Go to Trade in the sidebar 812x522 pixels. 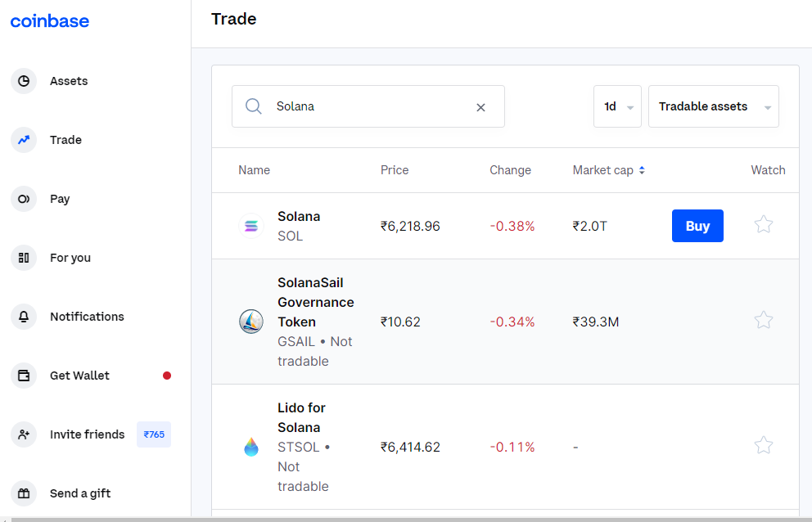coord(65,140)
